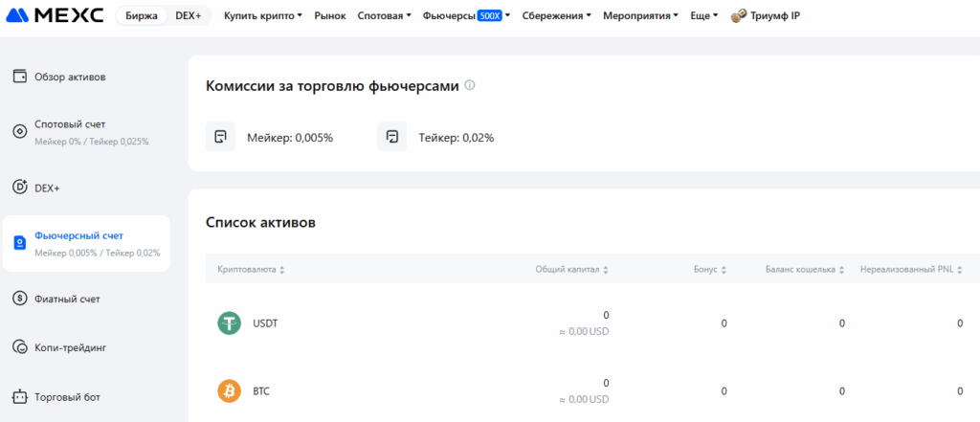Click the Фиатный счет dollar icon
Viewport: 980px width, 422px height.
(x=20, y=299)
